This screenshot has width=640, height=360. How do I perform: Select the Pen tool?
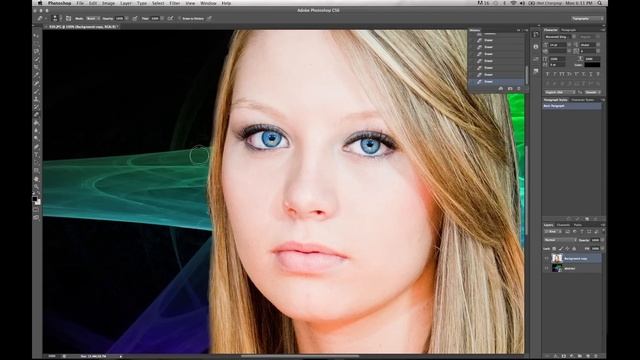36,147
